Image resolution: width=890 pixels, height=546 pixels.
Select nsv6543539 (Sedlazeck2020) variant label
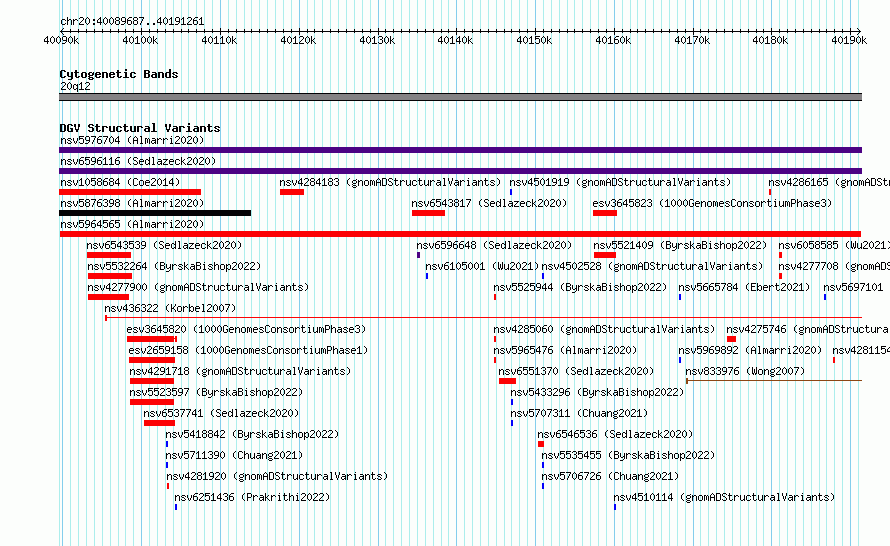click(x=165, y=245)
